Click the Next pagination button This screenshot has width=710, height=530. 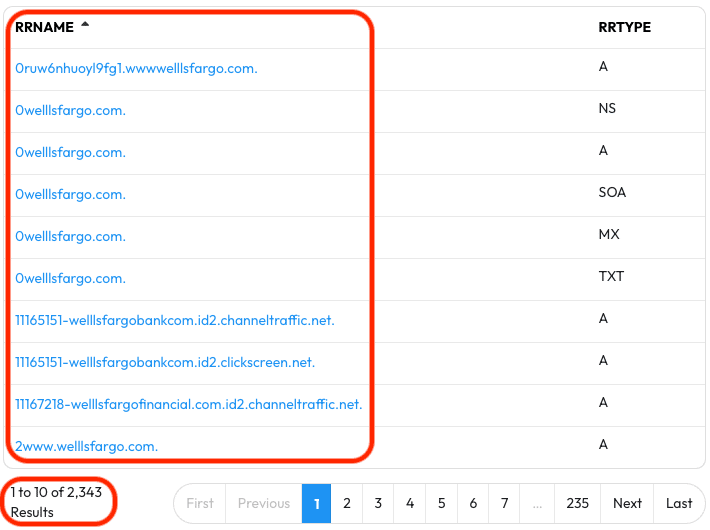click(x=627, y=503)
